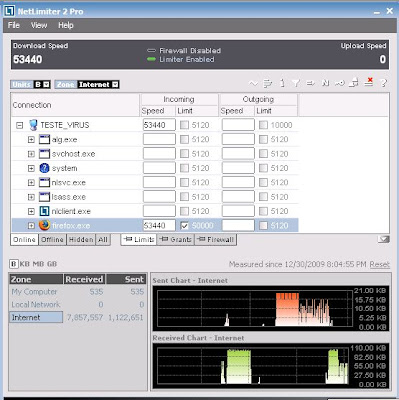This screenshot has width=399, height=400.
Task: Select the All connections tab
Action: click(103, 240)
